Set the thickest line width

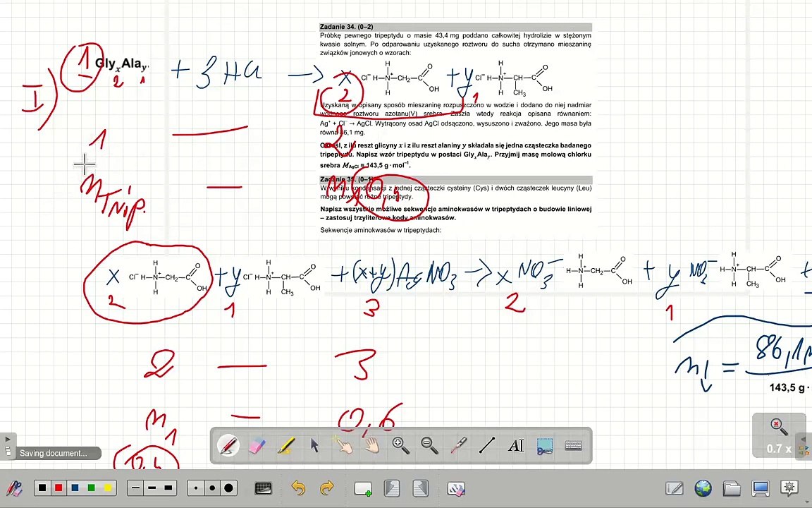click(168, 488)
